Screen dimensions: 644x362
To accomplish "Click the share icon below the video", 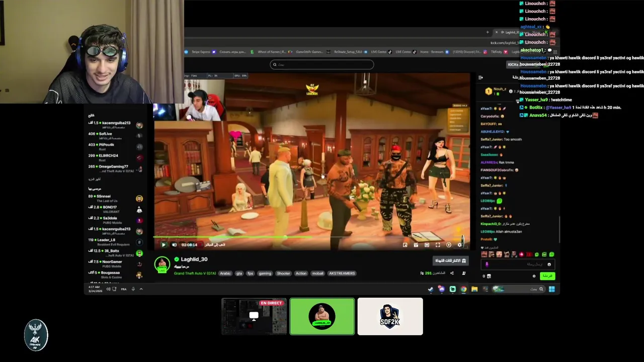I will click(x=451, y=274).
